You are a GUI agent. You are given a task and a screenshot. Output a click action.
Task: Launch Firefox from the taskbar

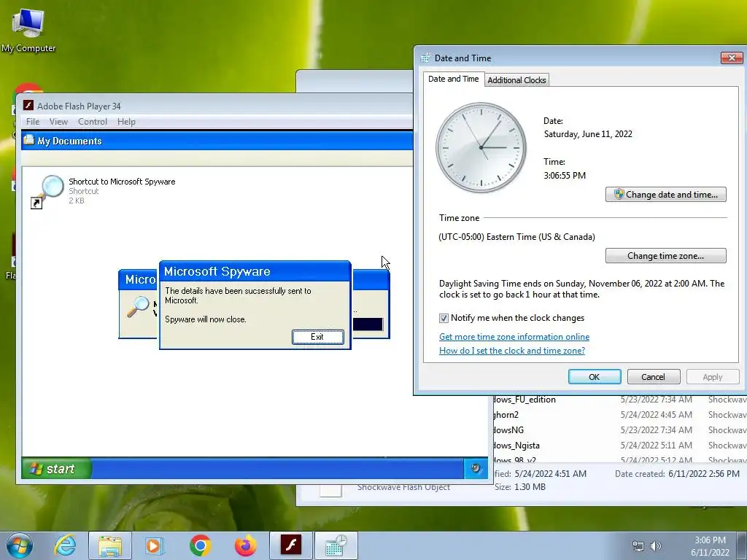[x=246, y=545]
